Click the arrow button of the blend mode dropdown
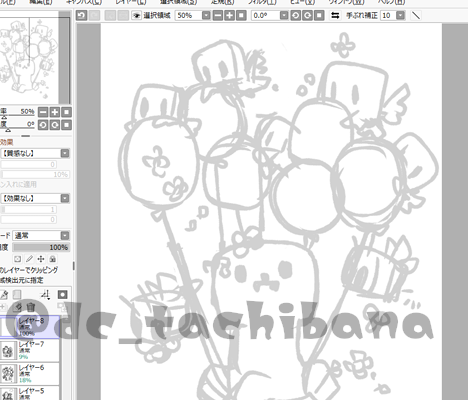Screen dimensions: 468x400 65,236
